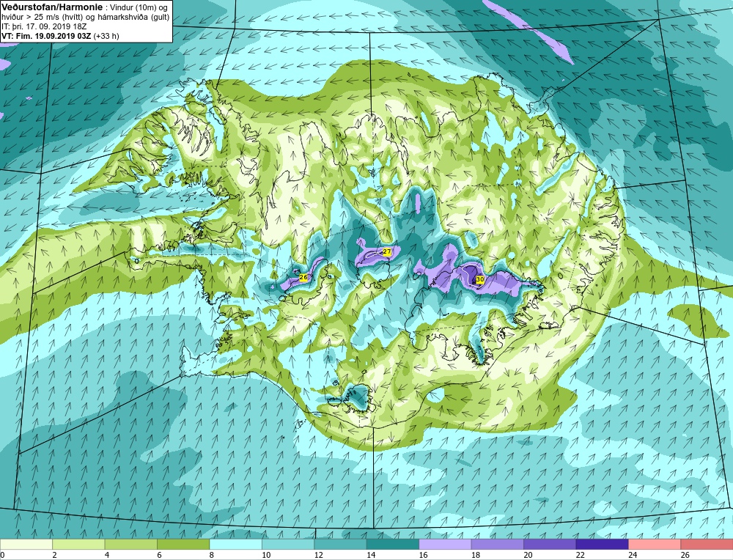The image size is (733, 560).
Task: Click legend scale number 26
Action: (x=685, y=555)
